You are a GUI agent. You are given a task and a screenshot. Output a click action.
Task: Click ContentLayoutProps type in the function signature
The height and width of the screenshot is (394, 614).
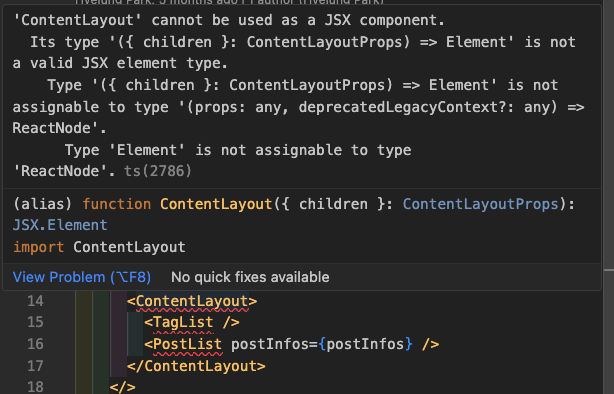[480, 204]
